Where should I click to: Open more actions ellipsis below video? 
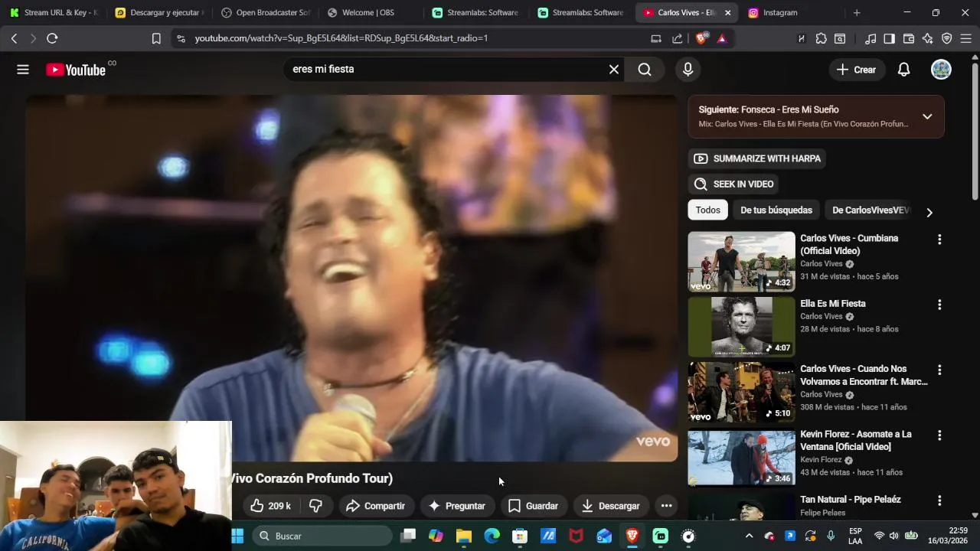[666, 506]
